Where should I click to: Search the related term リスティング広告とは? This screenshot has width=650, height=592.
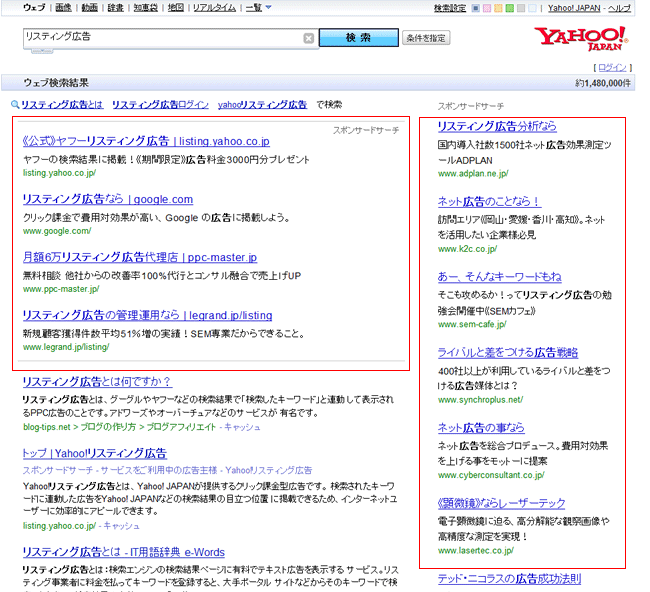click(62, 105)
